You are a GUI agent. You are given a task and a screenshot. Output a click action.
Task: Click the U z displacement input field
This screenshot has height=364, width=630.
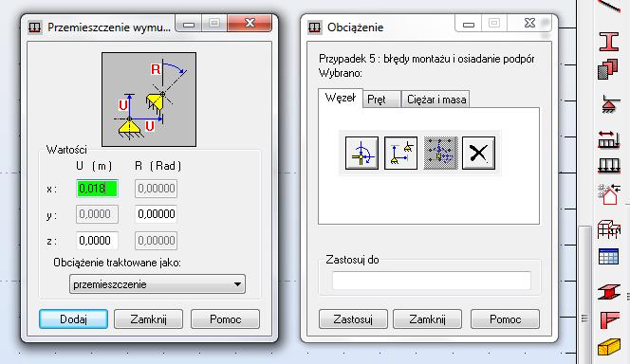click(97, 241)
